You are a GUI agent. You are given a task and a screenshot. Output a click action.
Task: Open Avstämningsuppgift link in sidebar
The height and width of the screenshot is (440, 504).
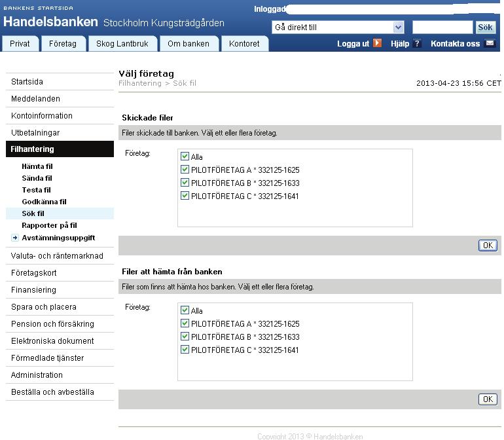click(x=58, y=238)
